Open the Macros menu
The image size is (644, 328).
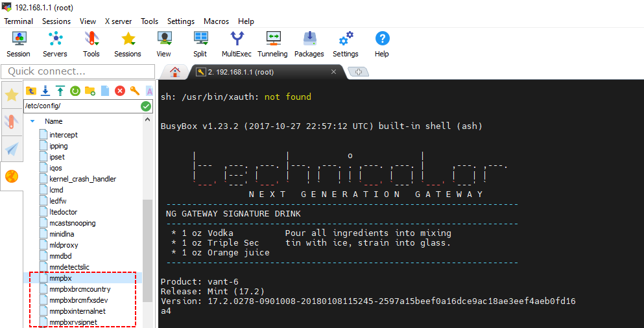click(217, 21)
